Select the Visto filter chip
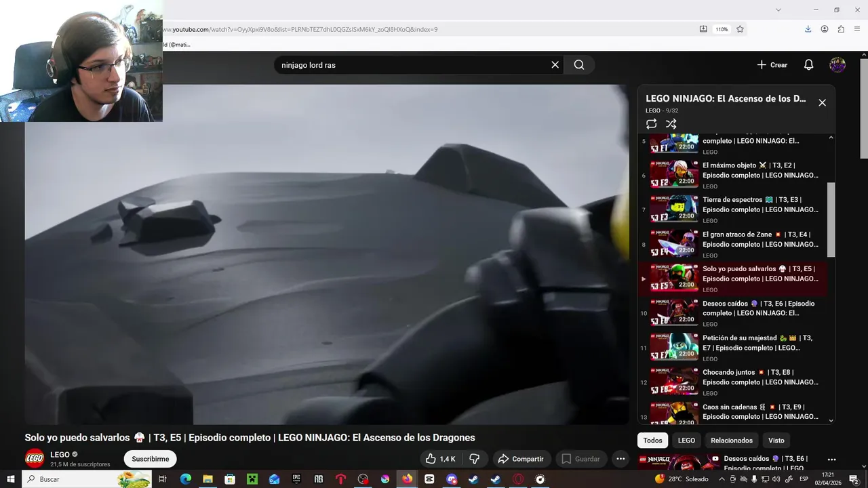Screen dimensions: 868x488 point(776,441)
